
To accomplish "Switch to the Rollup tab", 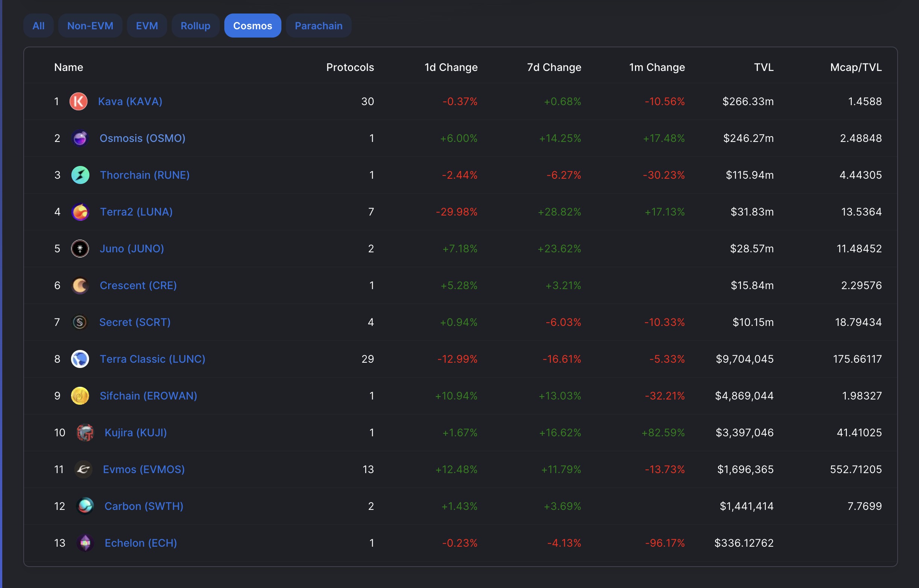I will pyautogui.click(x=195, y=26).
